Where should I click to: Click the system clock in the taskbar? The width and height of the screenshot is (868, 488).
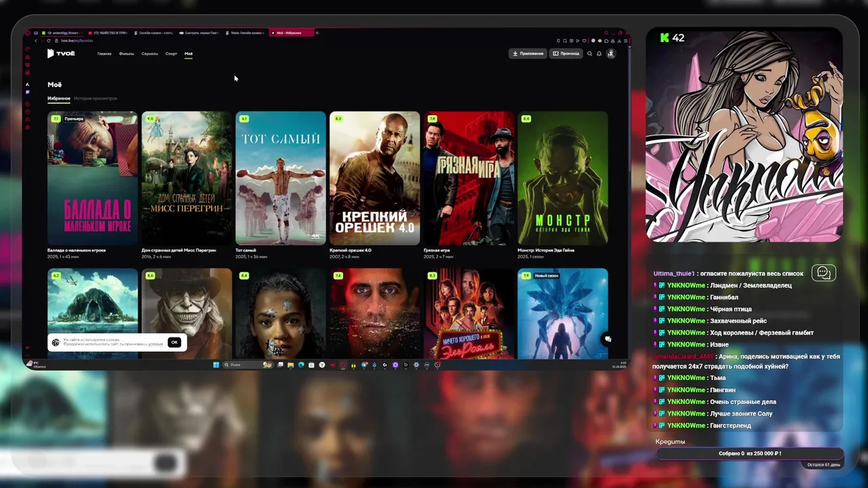pos(619,365)
